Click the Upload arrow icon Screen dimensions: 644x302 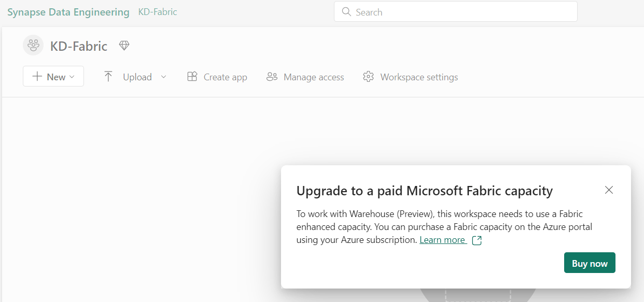108,77
